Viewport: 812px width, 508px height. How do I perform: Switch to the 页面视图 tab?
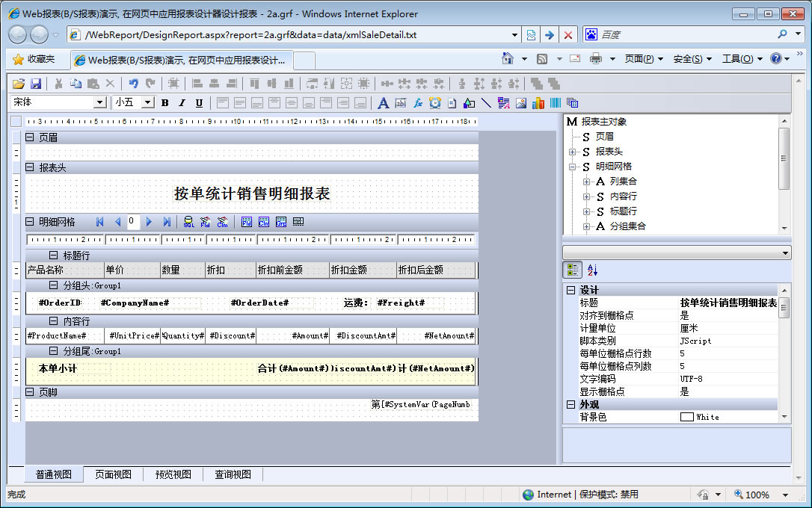[113, 474]
